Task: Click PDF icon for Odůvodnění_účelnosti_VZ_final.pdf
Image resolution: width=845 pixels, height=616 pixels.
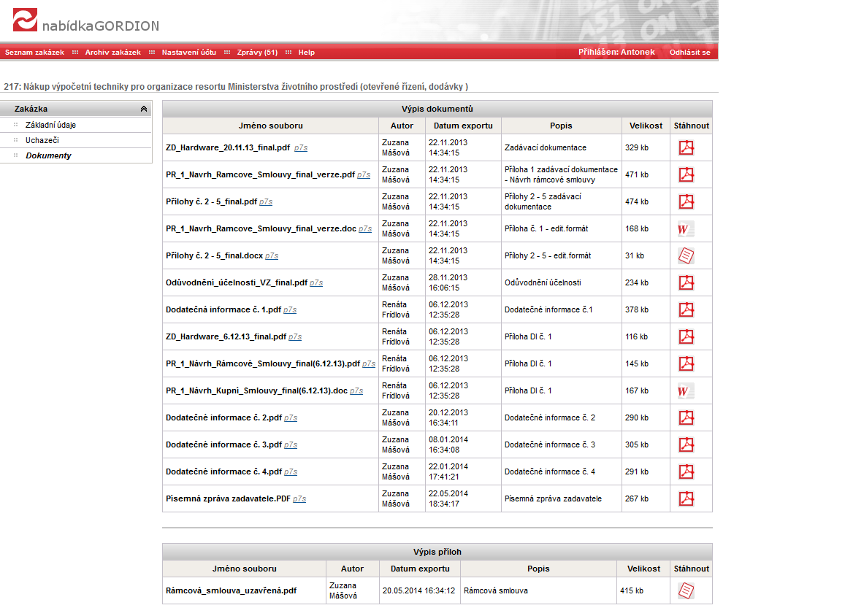Action: pos(686,282)
